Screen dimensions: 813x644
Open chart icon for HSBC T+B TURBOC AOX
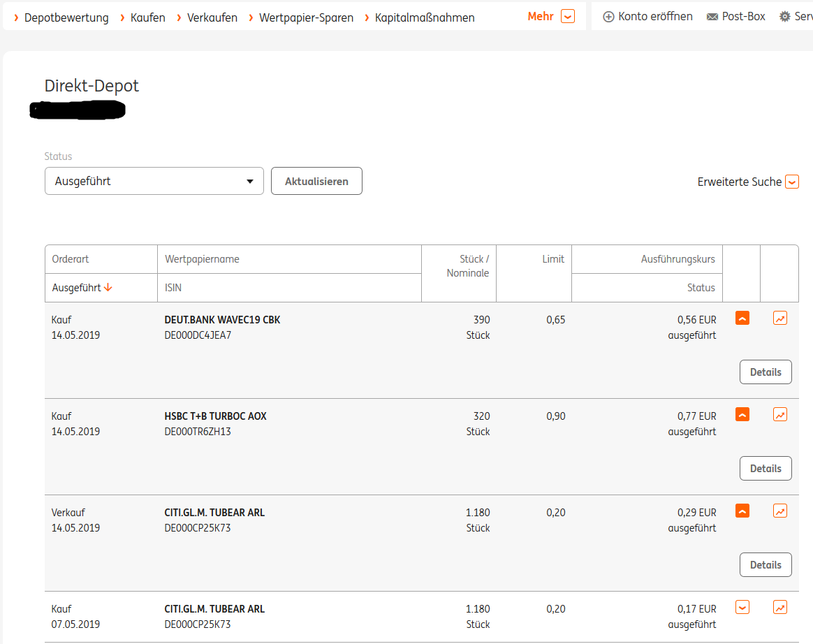780,415
